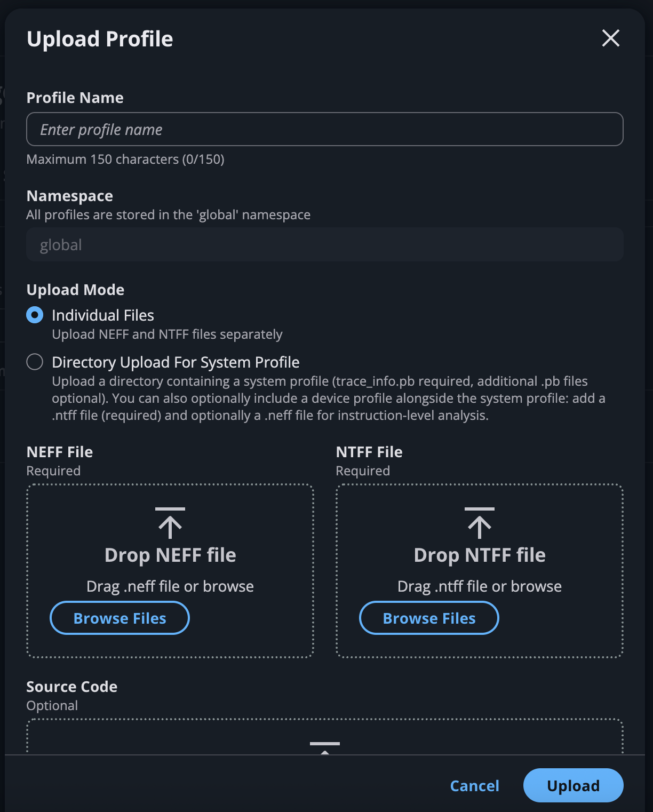Browse Files for the NTFF file
The image size is (653, 812).
429,618
